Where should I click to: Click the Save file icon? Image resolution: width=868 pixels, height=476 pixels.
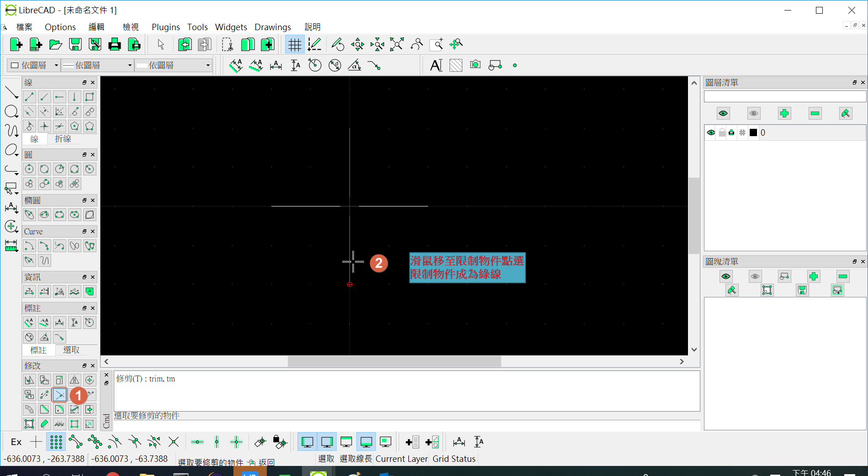click(75, 44)
